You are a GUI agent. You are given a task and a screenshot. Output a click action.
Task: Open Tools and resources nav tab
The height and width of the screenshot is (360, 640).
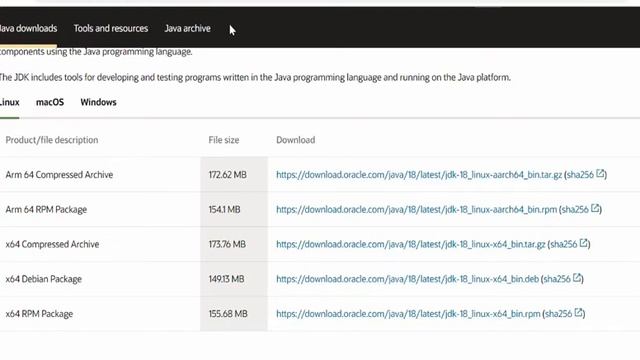(111, 28)
